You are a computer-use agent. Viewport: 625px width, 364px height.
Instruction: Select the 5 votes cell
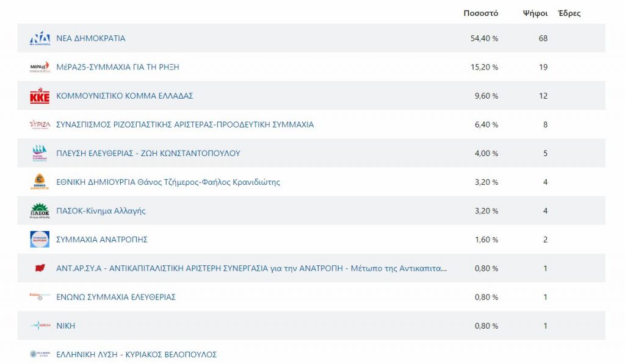(x=545, y=153)
